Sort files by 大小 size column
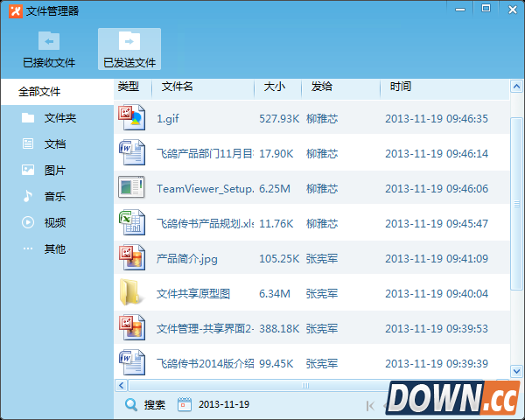Image resolution: width=525 pixels, height=420 pixels. point(274,87)
